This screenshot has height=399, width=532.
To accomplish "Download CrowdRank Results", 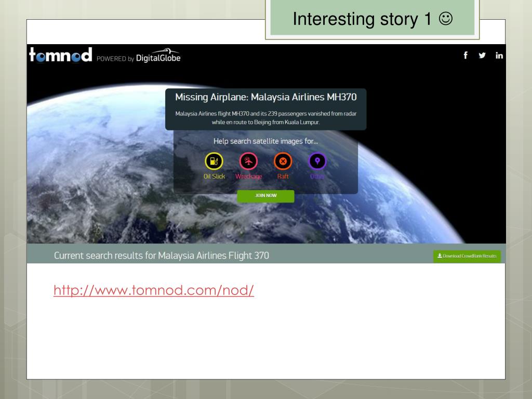I will [x=467, y=256].
